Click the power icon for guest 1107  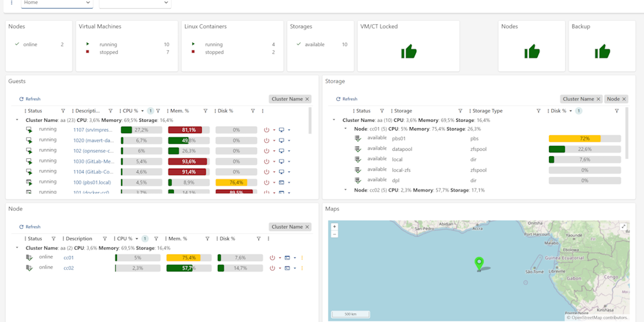point(267,130)
